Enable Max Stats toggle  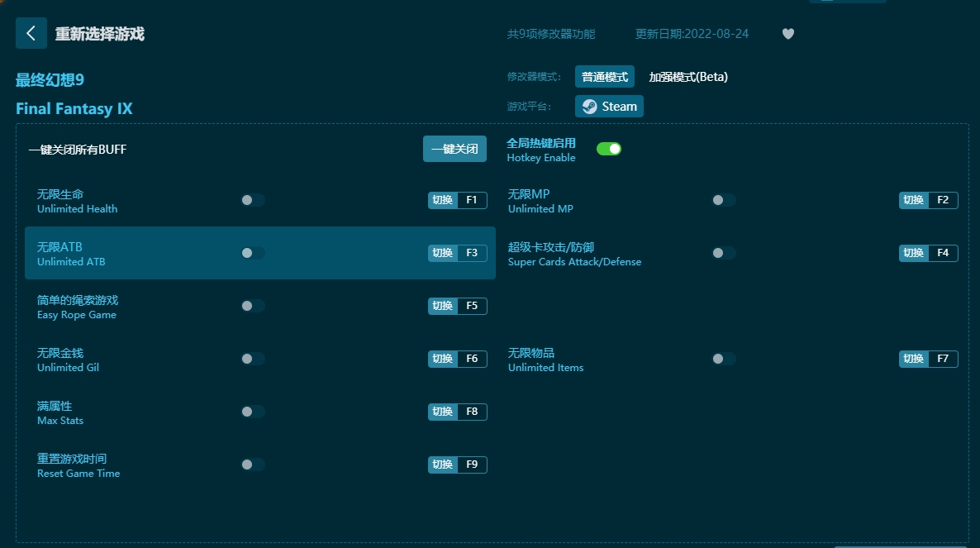coord(253,412)
